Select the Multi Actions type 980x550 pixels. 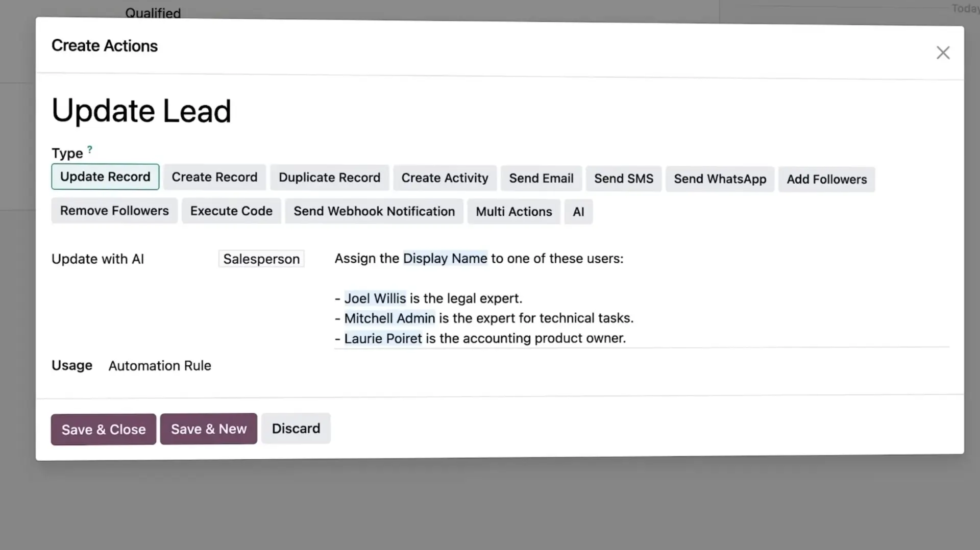point(513,211)
